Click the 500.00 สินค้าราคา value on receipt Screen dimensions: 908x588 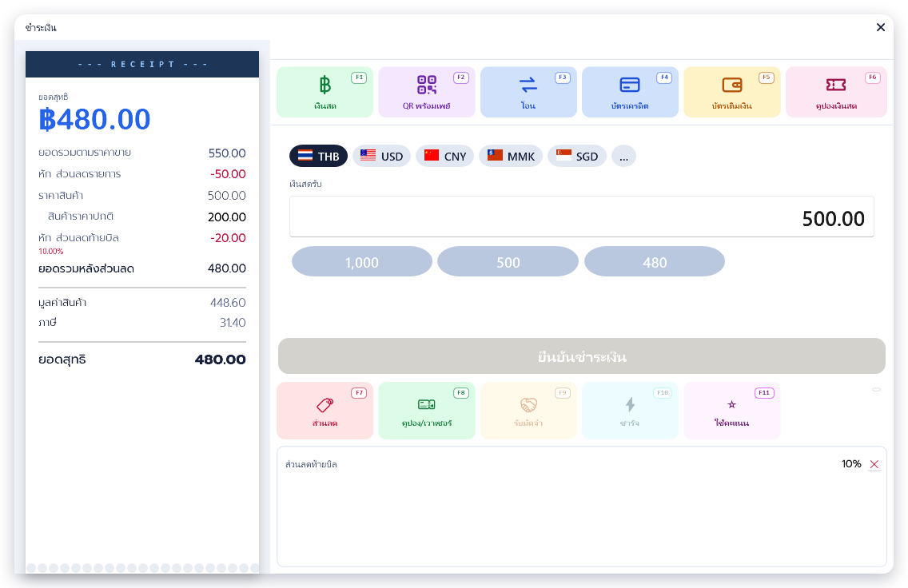tap(227, 196)
